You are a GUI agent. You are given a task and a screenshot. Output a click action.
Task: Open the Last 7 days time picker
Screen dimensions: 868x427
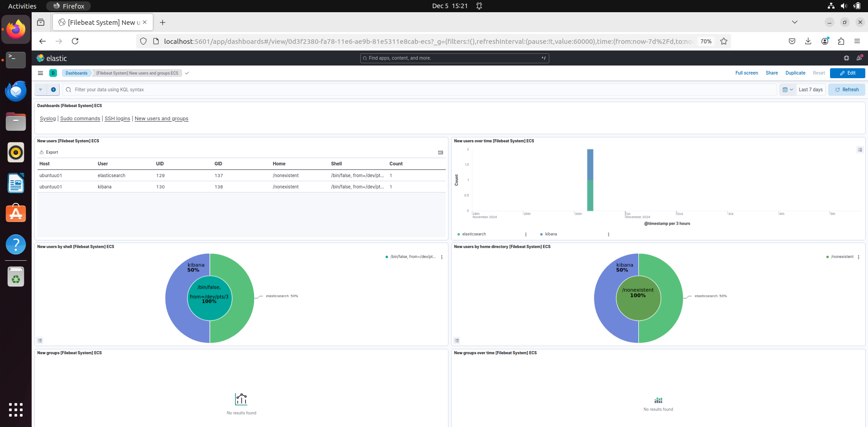point(811,89)
